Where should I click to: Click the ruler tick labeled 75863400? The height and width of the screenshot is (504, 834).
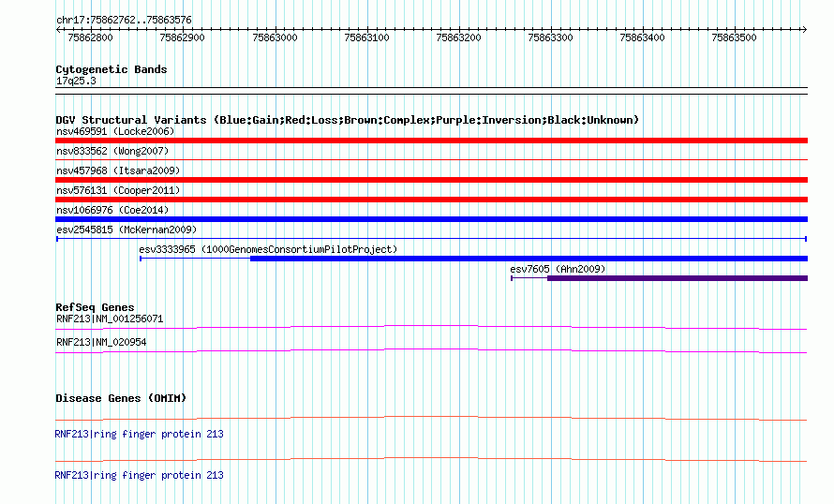643,37
